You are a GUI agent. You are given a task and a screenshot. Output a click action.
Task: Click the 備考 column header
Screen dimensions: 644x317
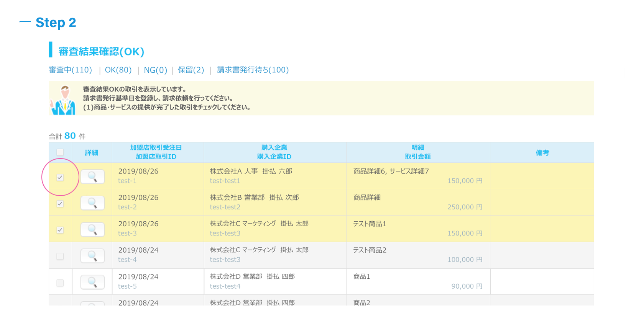coord(542,153)
